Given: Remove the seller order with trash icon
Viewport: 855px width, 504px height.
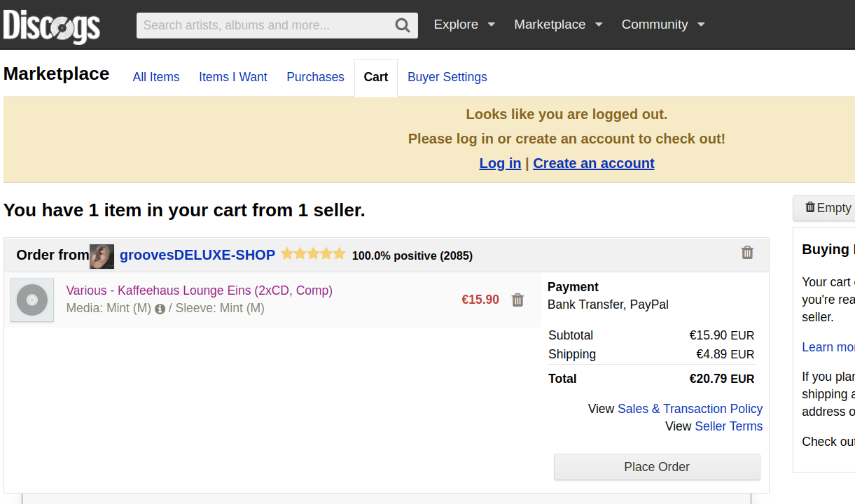Looking at the screenshot, I should (747, 253).
